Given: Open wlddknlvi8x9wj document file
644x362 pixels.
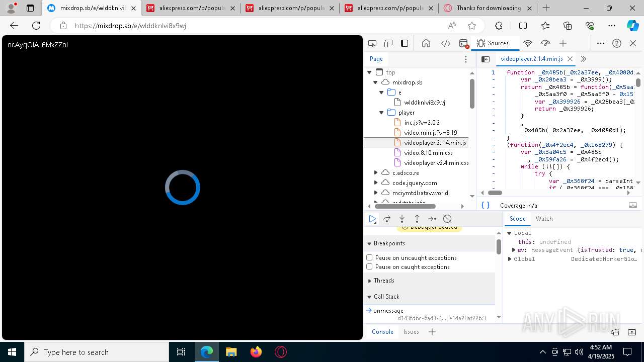Looking at the screenshot, I should [425, 103].
